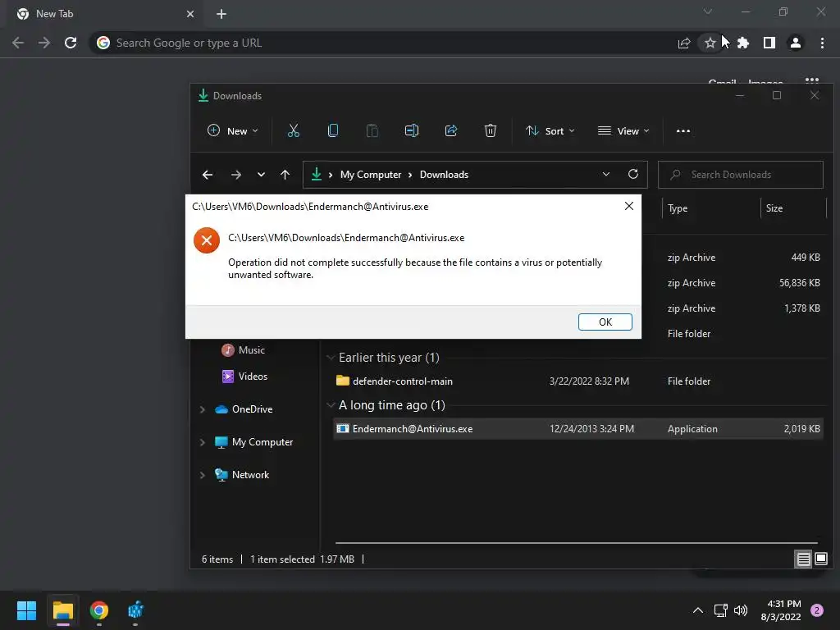This screenshot has width=840, height=630.
Task: Click Chrome's back arrow
Action: click(x=18, y=43)
